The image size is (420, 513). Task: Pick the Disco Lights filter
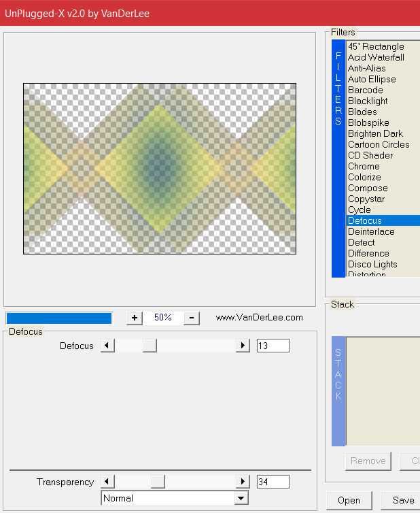coord(372,264)
